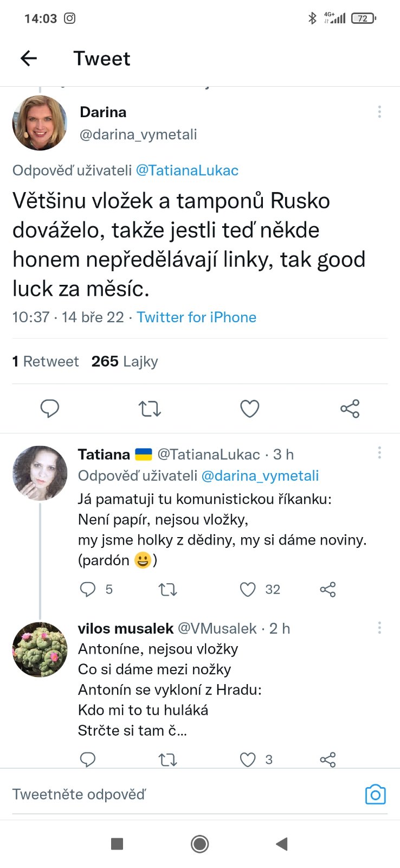
Task: Like Darina's main tweet with the heart
Action: point(249,409)
